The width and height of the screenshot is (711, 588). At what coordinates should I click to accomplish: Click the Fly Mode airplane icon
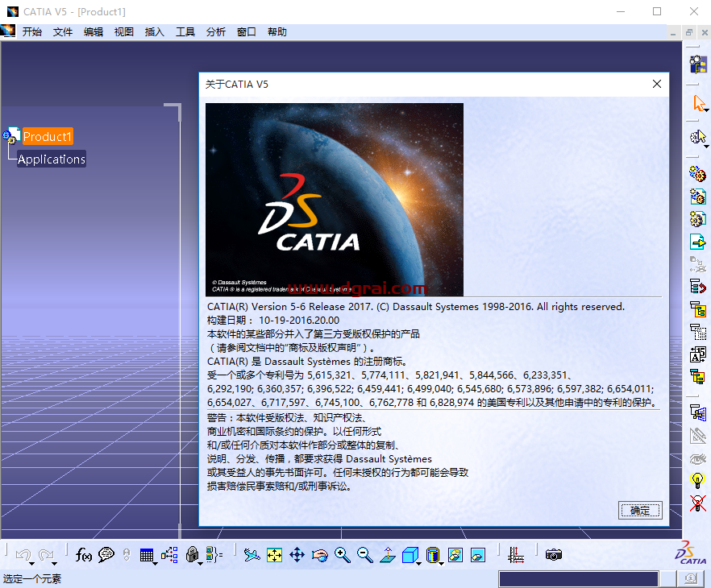pyautogui.click(x=252, y=554)
